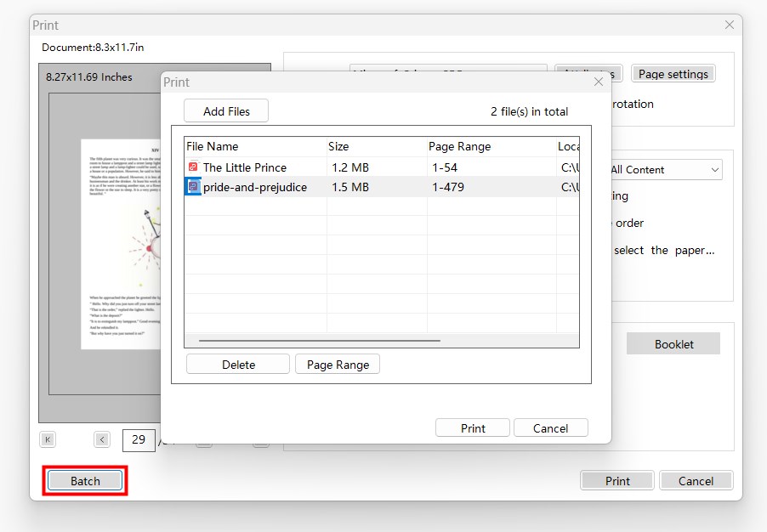Open Page Range for selected file

coord(338,365)
